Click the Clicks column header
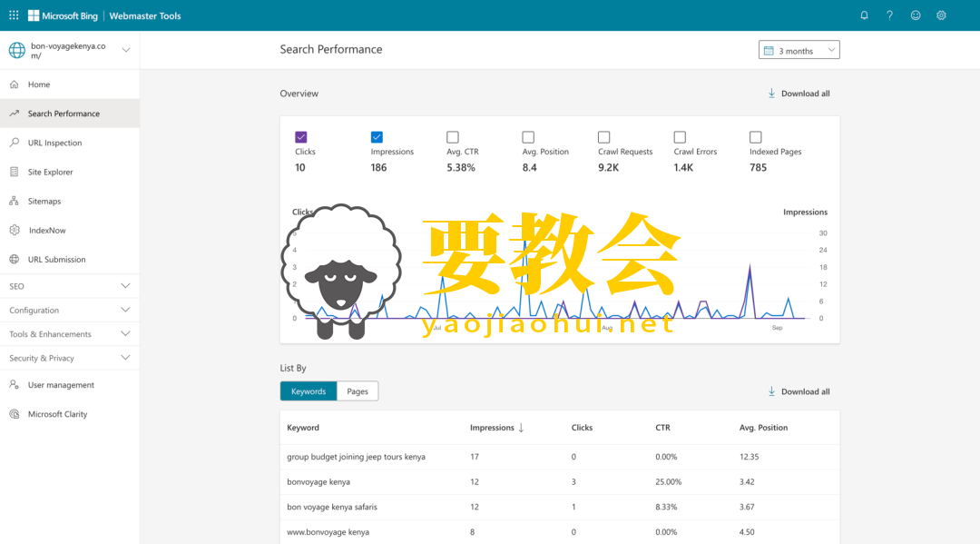980x544 pixels. (x=582, y=428)
